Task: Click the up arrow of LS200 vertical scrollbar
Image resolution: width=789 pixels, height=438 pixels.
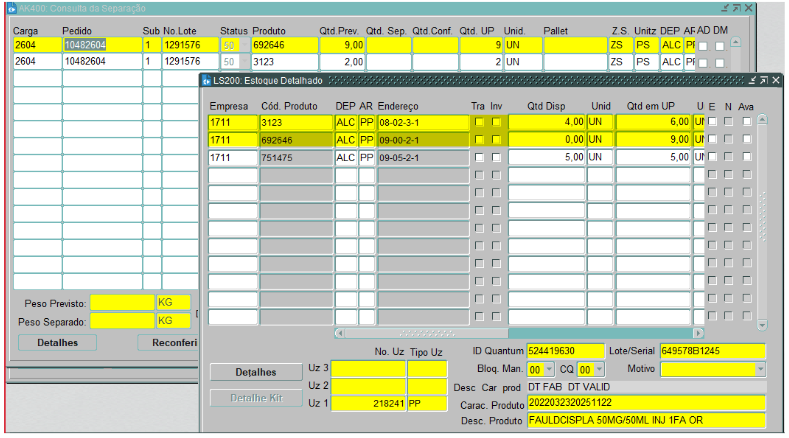Action: click(763, 120)
